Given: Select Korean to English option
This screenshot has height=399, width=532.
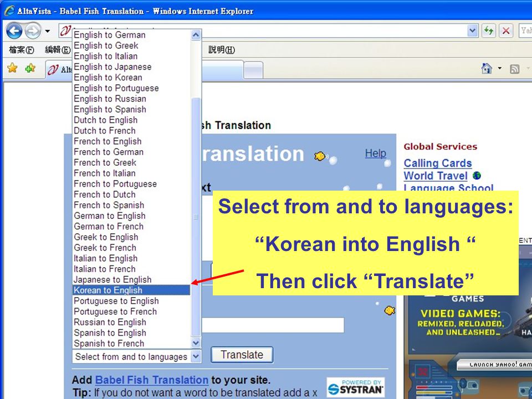Looking at the screenshot, I should coord(132,290).
